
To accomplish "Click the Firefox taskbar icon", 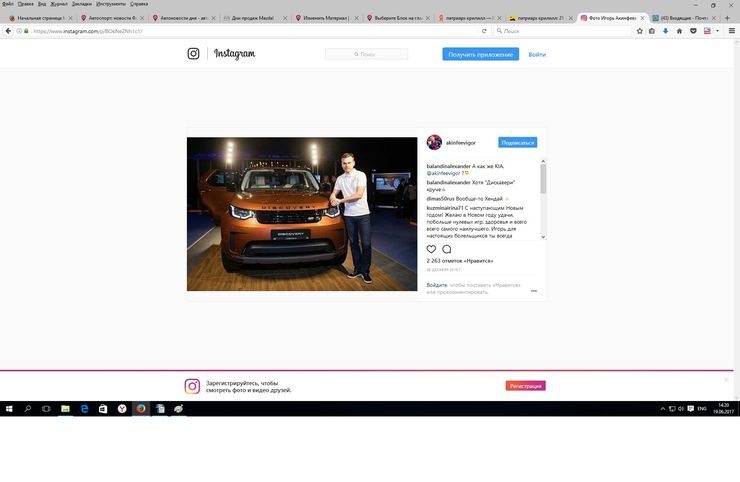I will pos(141,409).
